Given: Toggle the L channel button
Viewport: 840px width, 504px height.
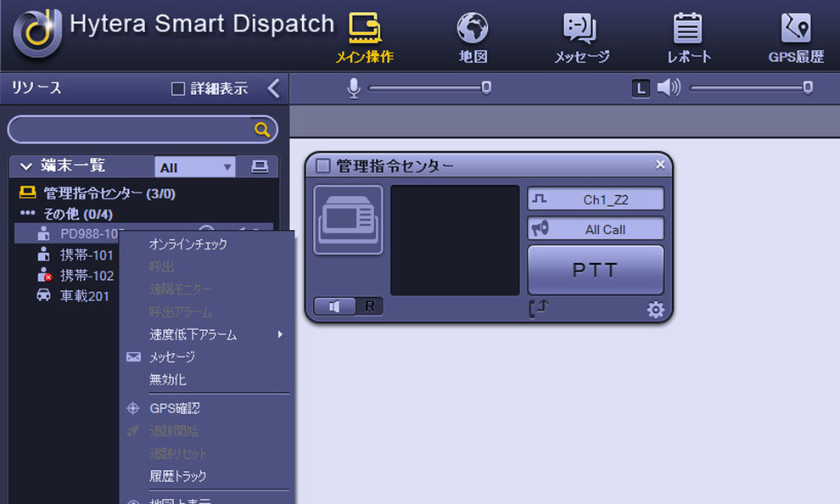Looking at the screenshot, I should pos(641,88).
